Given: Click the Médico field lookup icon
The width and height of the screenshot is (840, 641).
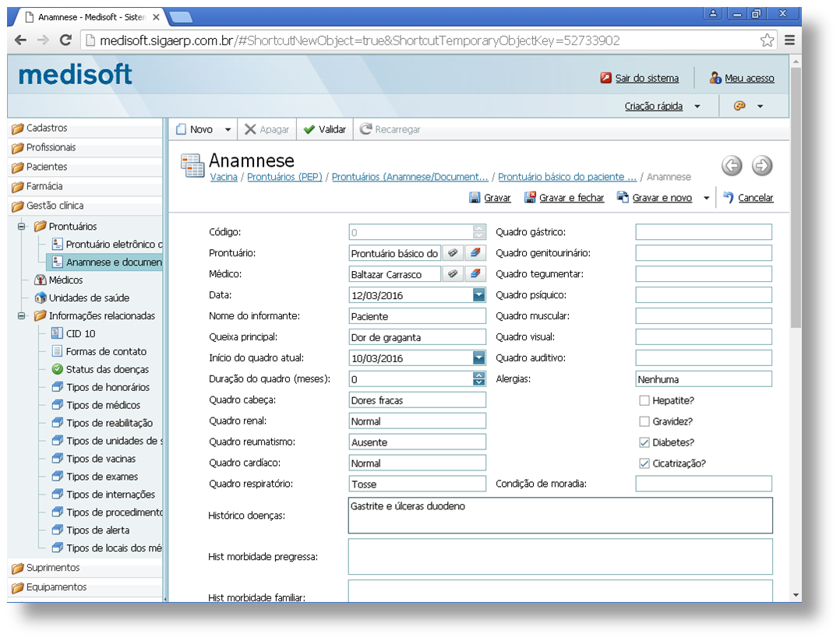Looking at the screenshot, I should tap(453, 273).
